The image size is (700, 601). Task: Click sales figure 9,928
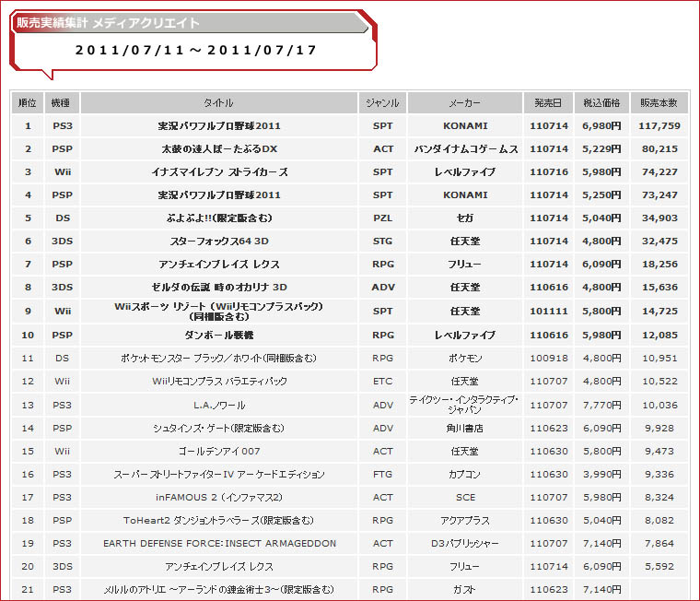pos(659,429)
